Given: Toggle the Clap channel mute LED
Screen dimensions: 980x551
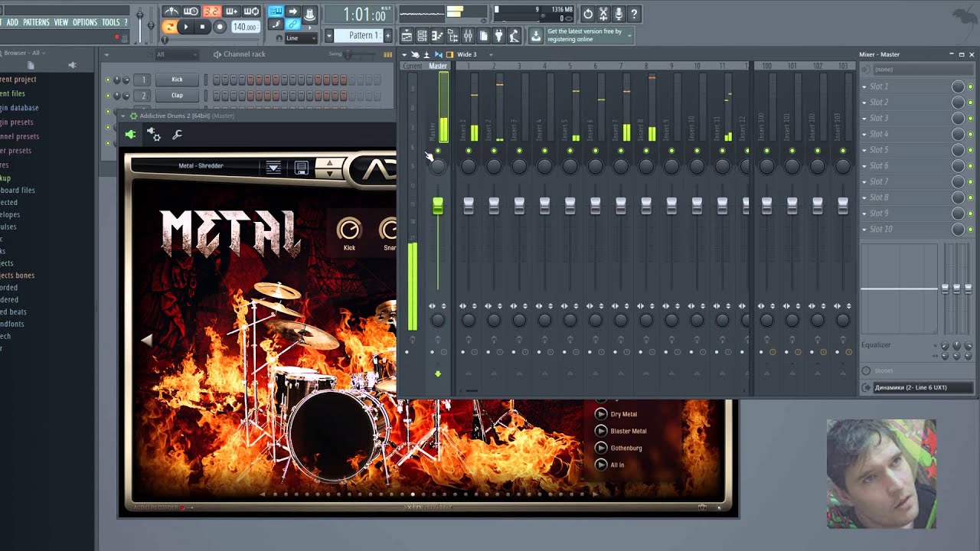Looking at the screenshot, I should pos(107,96).
